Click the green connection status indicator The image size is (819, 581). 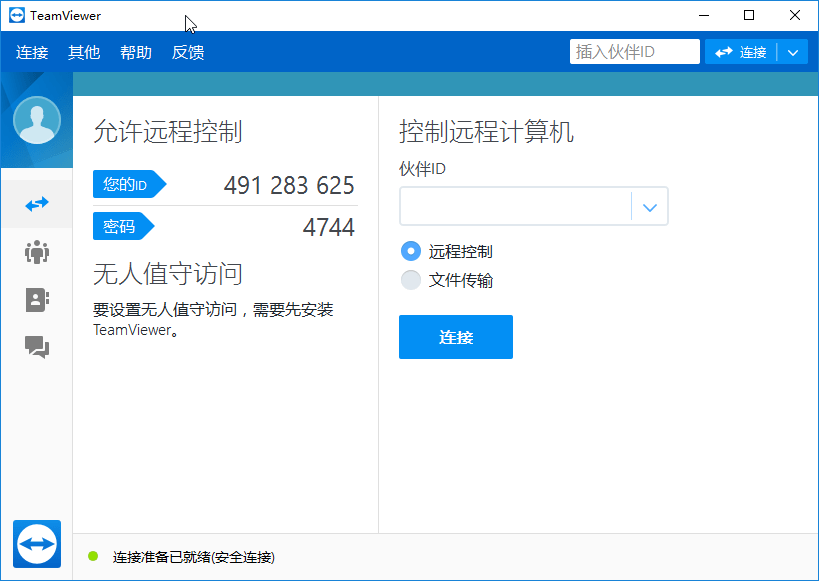(93, 556)
